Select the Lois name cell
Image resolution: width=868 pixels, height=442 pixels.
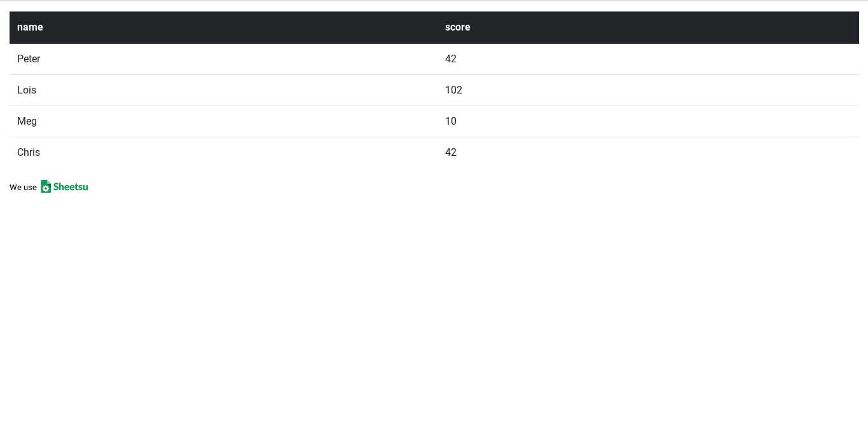pyautogui.click(x=223, y=90)
